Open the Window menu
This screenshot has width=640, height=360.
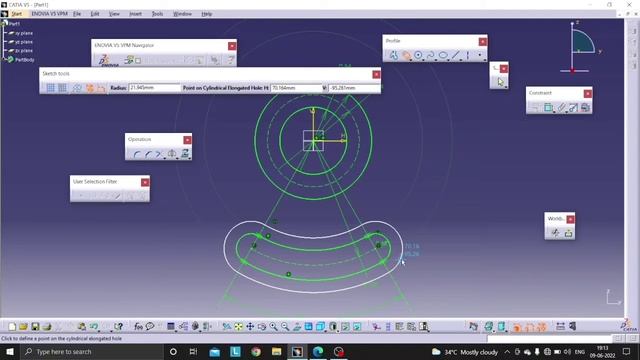(182, 14)
